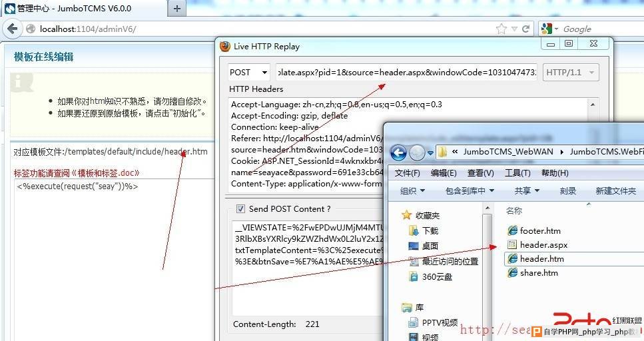The width and height of the screenshot is (644, 341).
Task: Select the JumboTCMS V6.0.0 browser tab
Action: point(84,8)
